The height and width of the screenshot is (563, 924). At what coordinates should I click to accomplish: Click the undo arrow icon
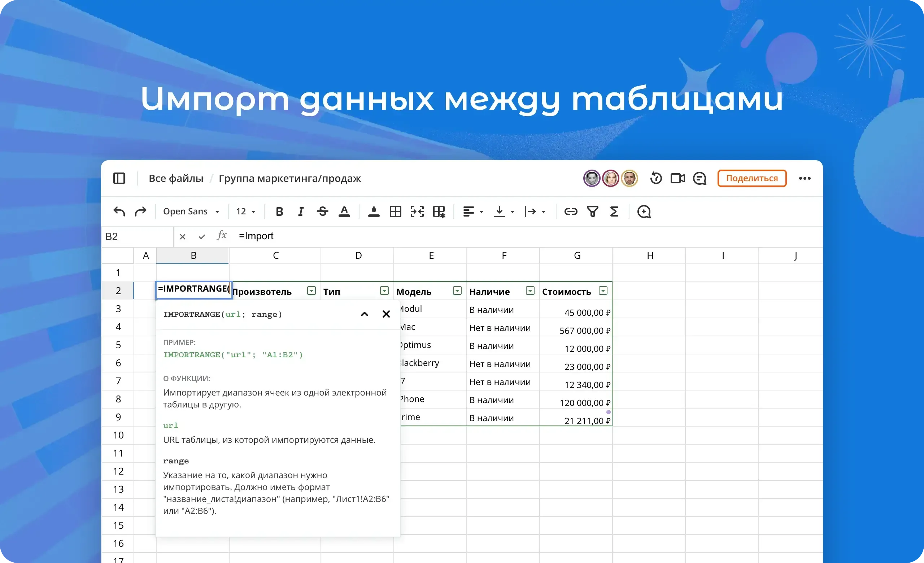coord(119,211)
